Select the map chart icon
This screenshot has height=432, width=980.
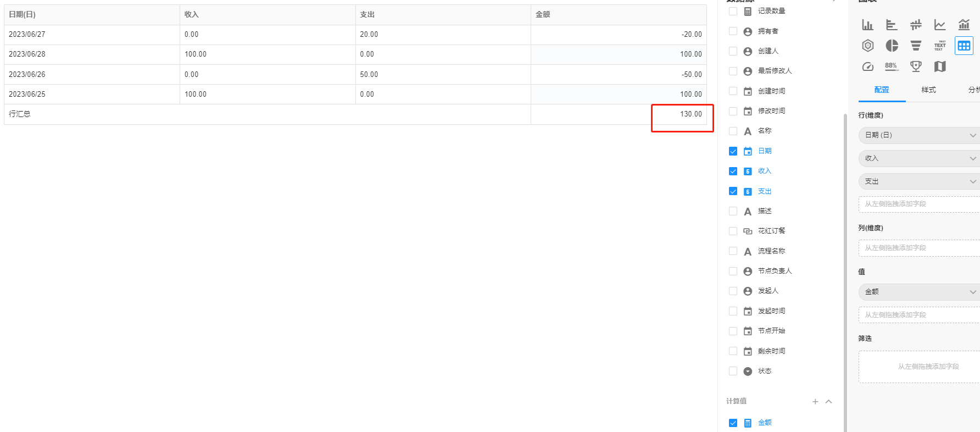(x=940, y=67)
